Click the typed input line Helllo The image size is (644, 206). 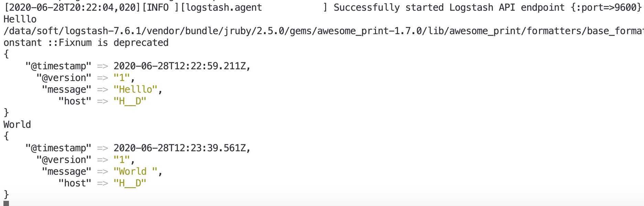[x=20, y=19]
